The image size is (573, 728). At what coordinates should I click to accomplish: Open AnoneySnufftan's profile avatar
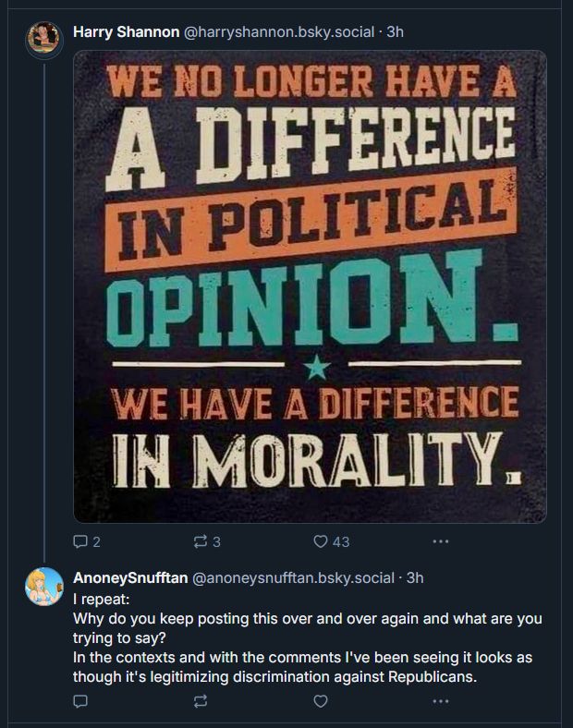tap(43, 587)
